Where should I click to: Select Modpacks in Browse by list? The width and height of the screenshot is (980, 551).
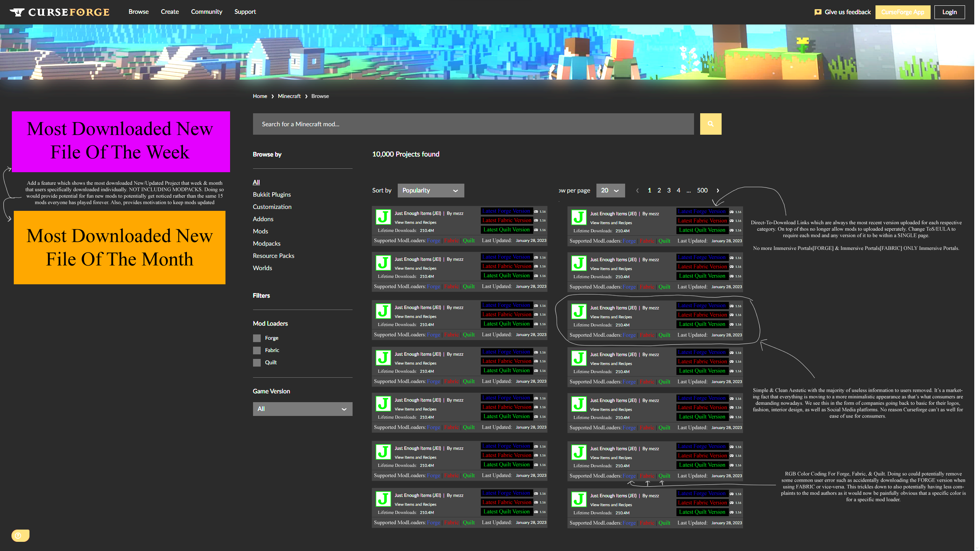[266, 244]
